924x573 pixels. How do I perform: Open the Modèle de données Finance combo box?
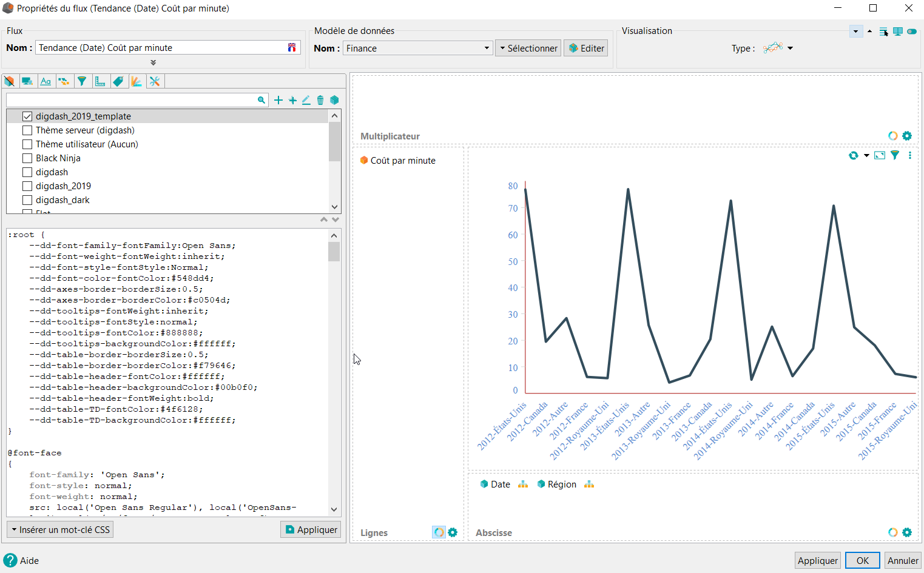click(x=417, y=48)
